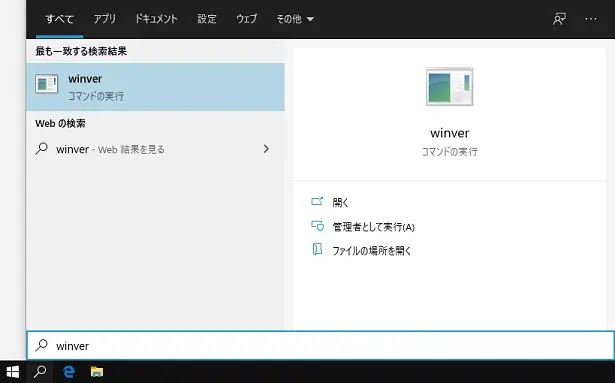This screenshot has width=615, height=383.
Task: Click the open file location icon
Action: point(317,249)
